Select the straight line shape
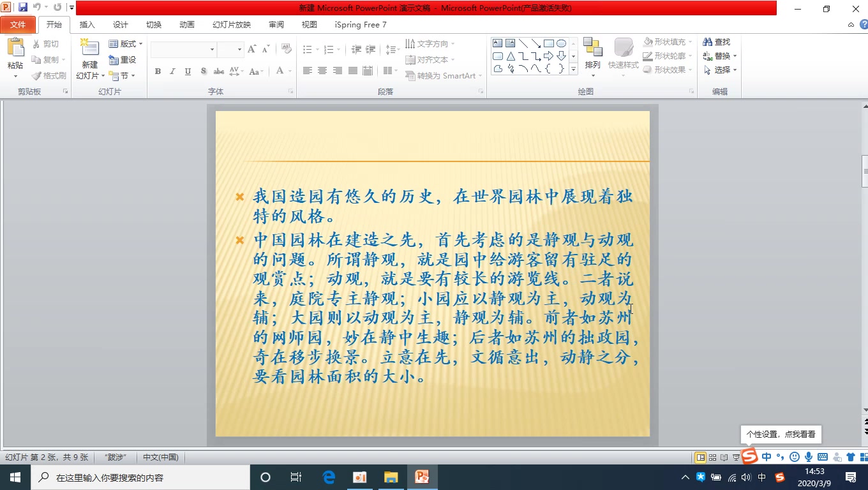 point(523,43)
